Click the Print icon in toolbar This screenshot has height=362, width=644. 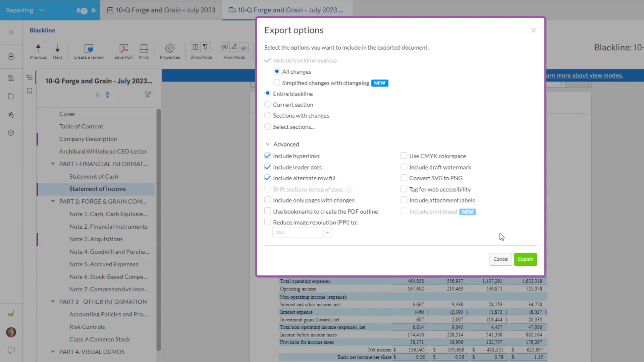(x=144, y=51)
